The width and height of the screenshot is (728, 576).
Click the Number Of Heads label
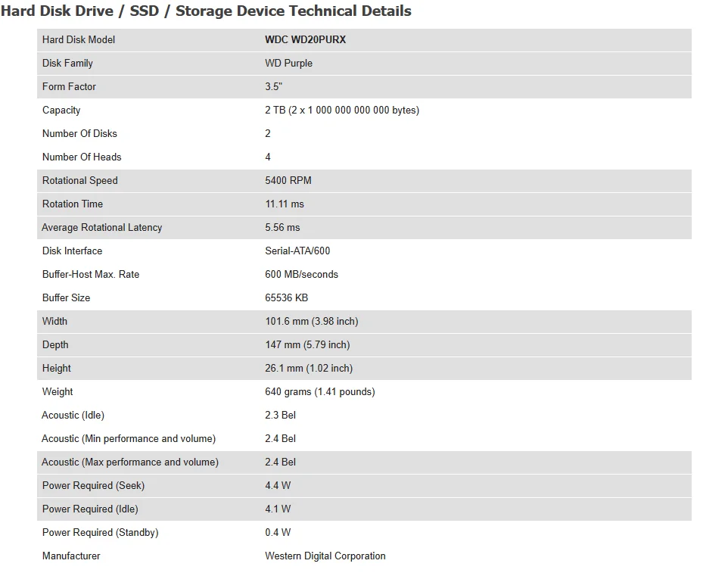[82, 157]
